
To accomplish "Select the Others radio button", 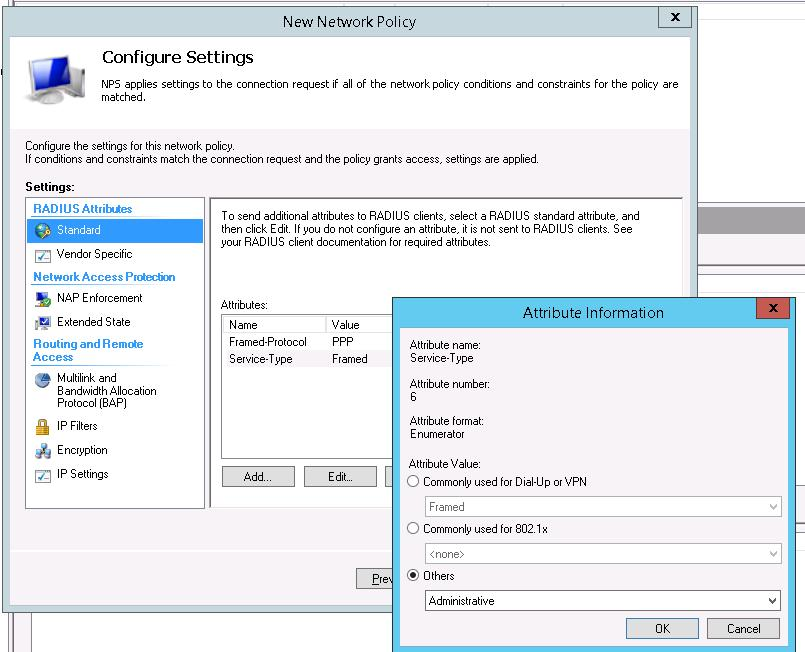I will [414, 576].
